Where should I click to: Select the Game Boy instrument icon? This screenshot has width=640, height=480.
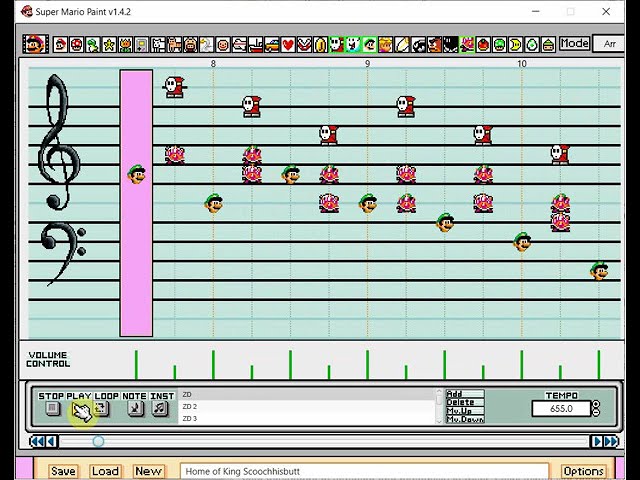(142, 44)
